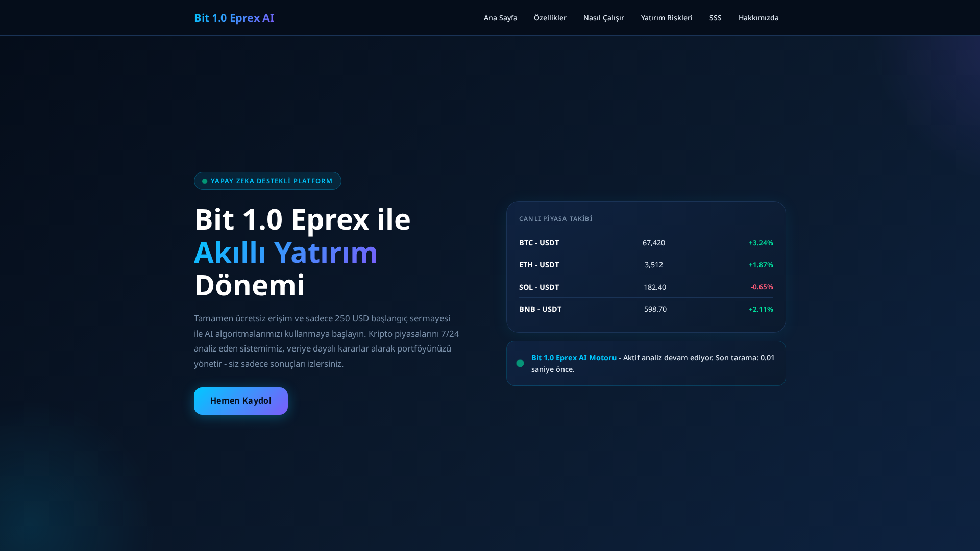
Task: Click the CANLI PİYASA TAKİBİ panel header
Action: [555, 218]
